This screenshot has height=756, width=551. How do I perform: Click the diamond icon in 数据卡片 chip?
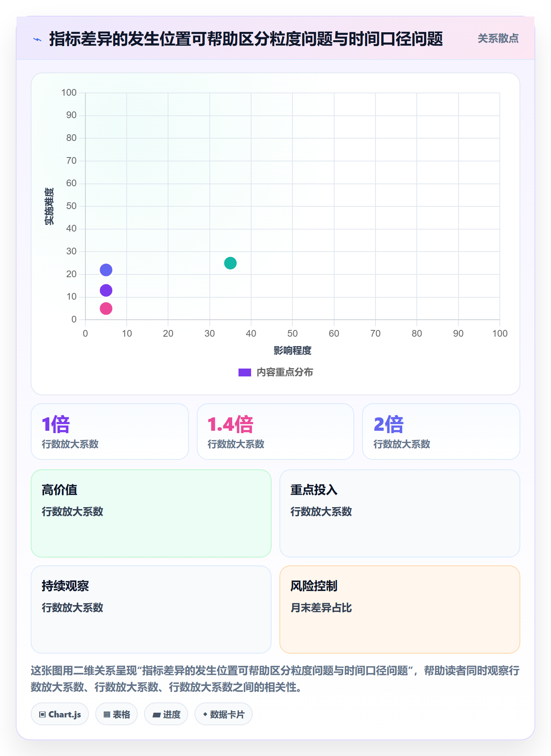pyautogui.click(x=205, y=714)
